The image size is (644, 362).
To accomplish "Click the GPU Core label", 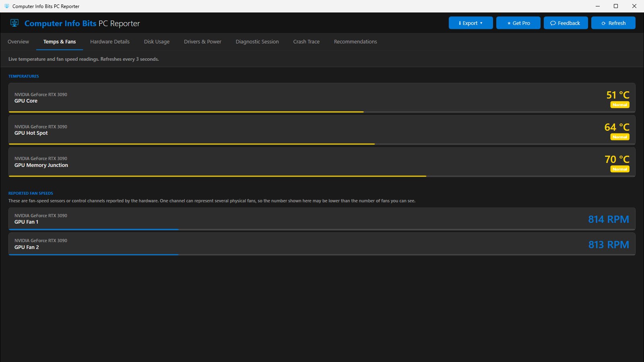I will coord(26,101).
